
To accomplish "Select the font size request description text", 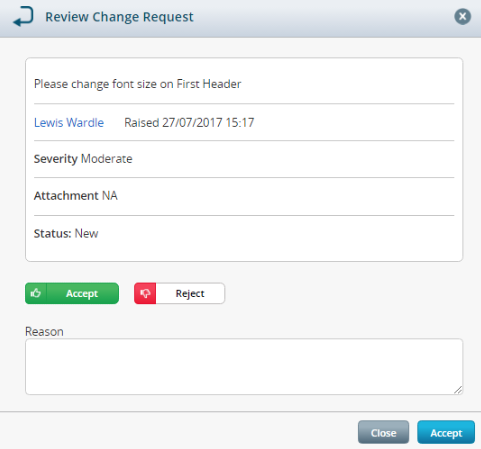I will tap(137, 84).
